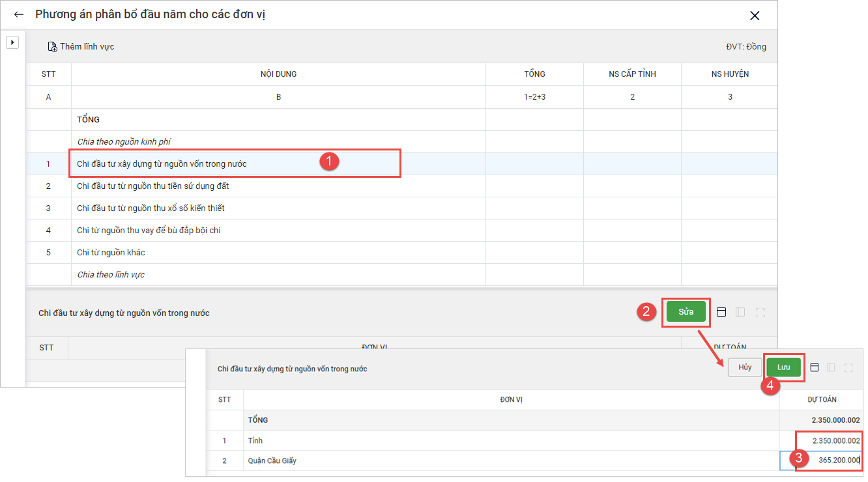868x482 pixels.
Task: Toggle the panel layout icon right of Sửa
Action: (721, 312)
